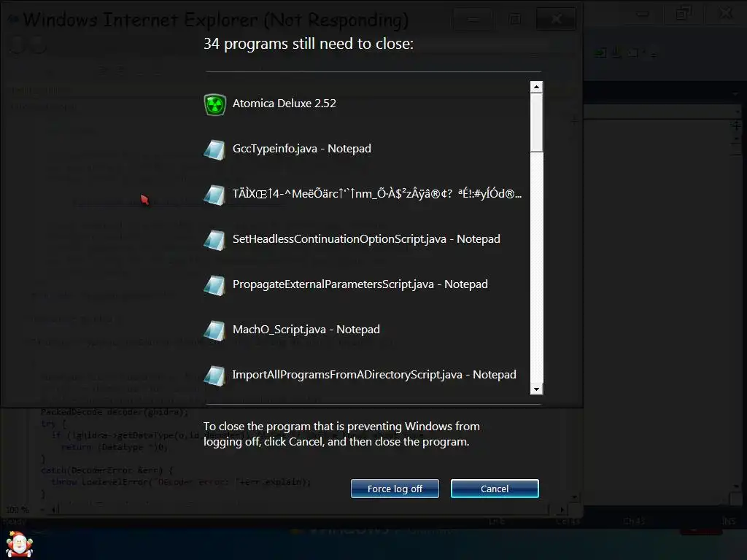Click the program list scroll up arrow
This screenshot has width=747, height=560.
click(536, 87)
